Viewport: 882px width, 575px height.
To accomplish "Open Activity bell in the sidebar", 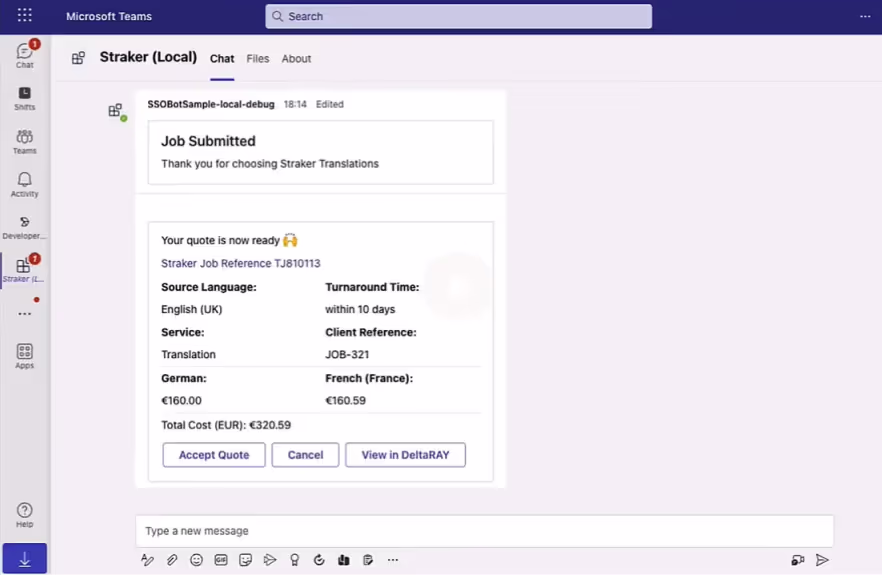I will point(25,185).
